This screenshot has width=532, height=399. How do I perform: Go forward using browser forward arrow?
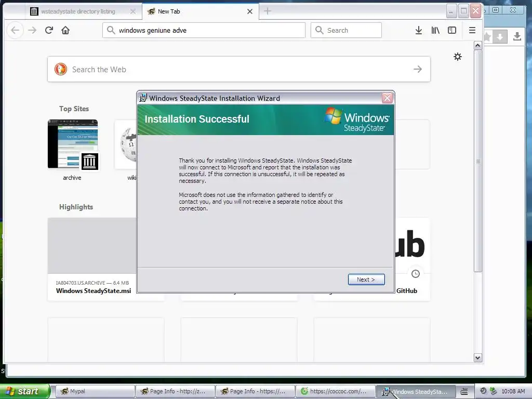pos(32,30)
